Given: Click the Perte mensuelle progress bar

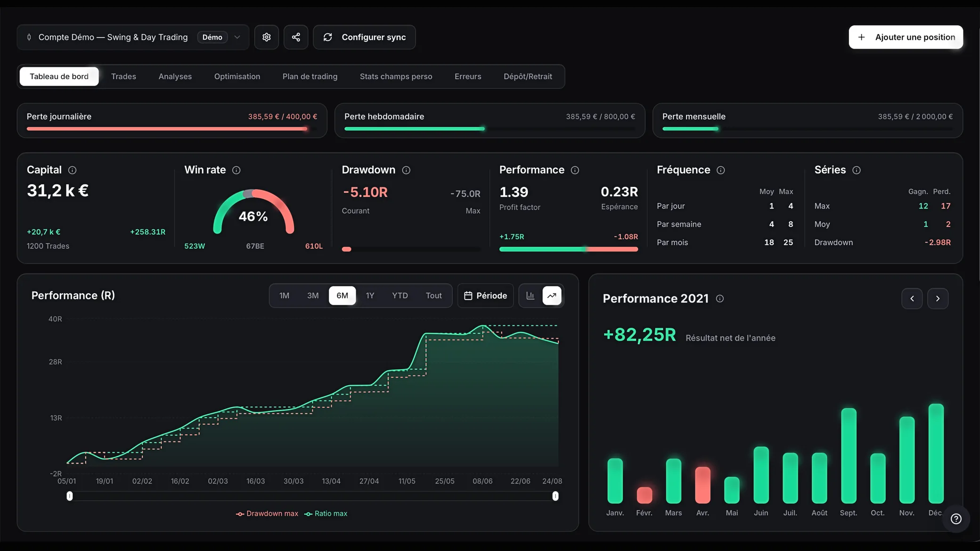Looking at the screenshot, I should pos(808,129).
